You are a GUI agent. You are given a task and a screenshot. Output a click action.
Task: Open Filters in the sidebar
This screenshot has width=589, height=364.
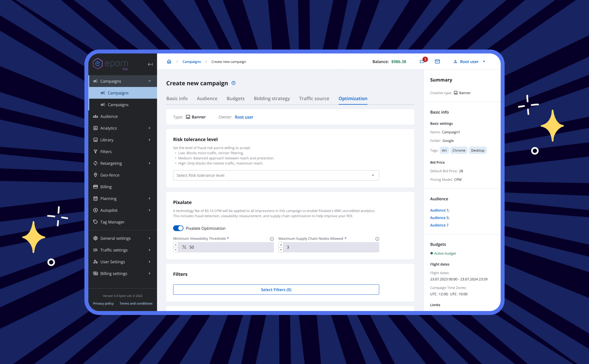tap(123, 152)
